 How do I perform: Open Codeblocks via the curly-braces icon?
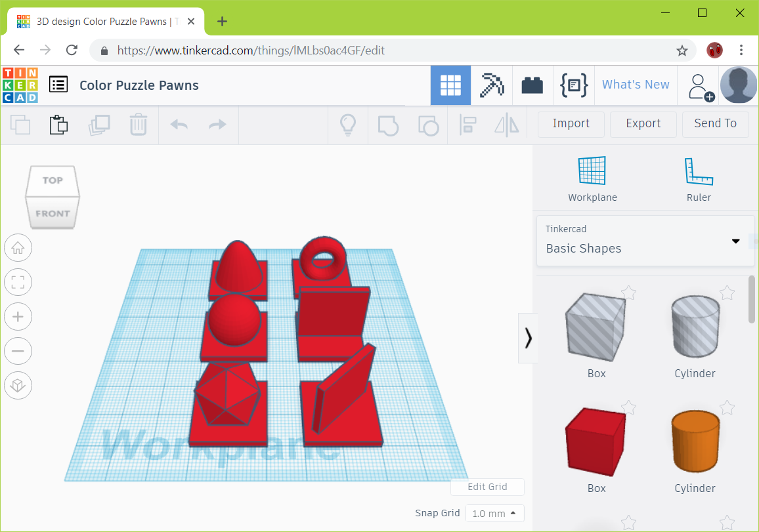(x=573, y=85)
